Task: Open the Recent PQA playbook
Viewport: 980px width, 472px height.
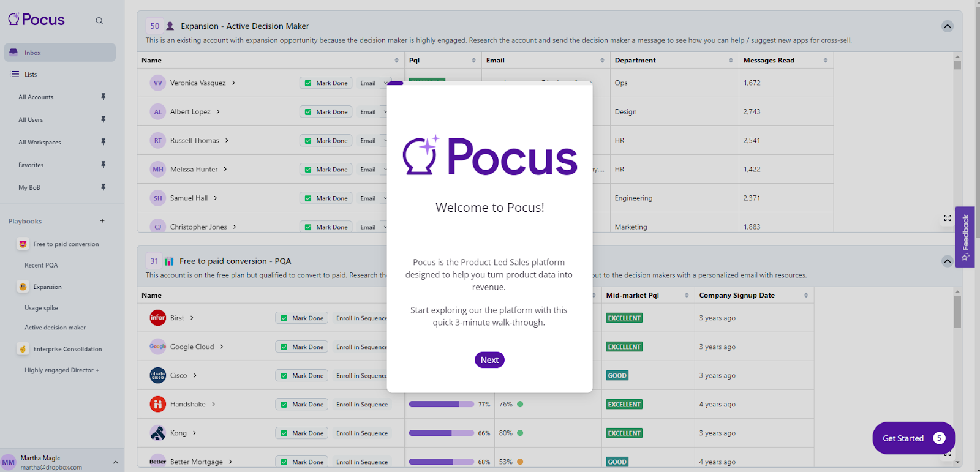Action: click(x=41, y=265)
